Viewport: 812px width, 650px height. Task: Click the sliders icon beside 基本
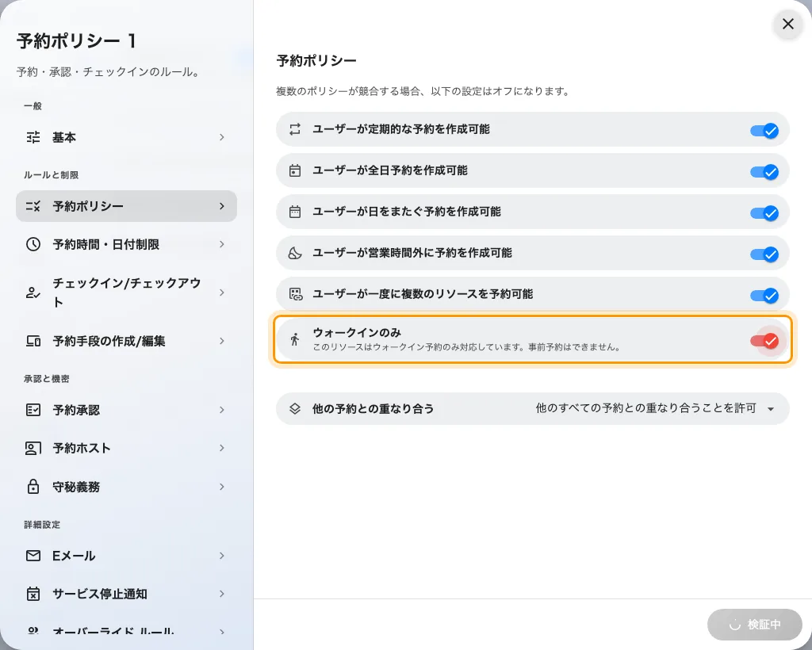tap(33, 137)
